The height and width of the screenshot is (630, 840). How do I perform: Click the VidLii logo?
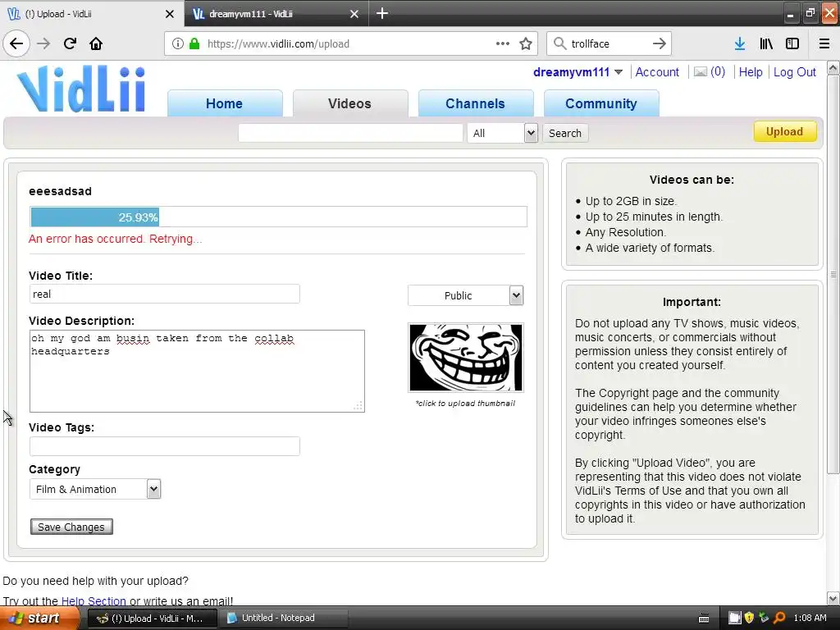81,89
